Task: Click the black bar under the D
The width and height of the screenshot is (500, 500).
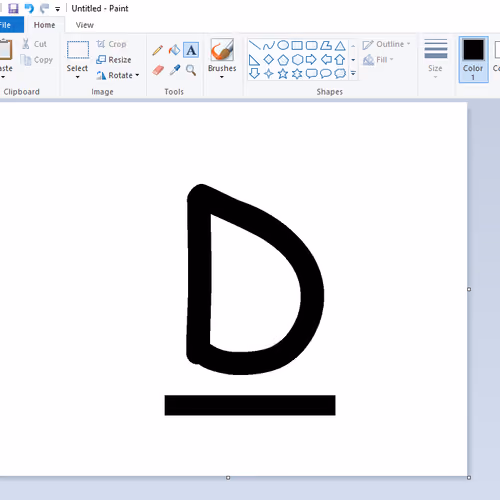Action: [250, 405]
